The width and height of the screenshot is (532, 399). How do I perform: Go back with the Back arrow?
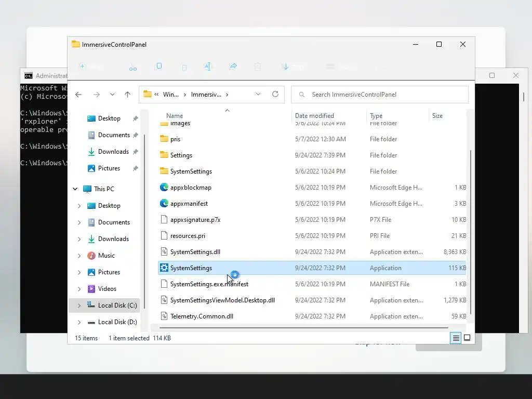(x=78, y=95)
